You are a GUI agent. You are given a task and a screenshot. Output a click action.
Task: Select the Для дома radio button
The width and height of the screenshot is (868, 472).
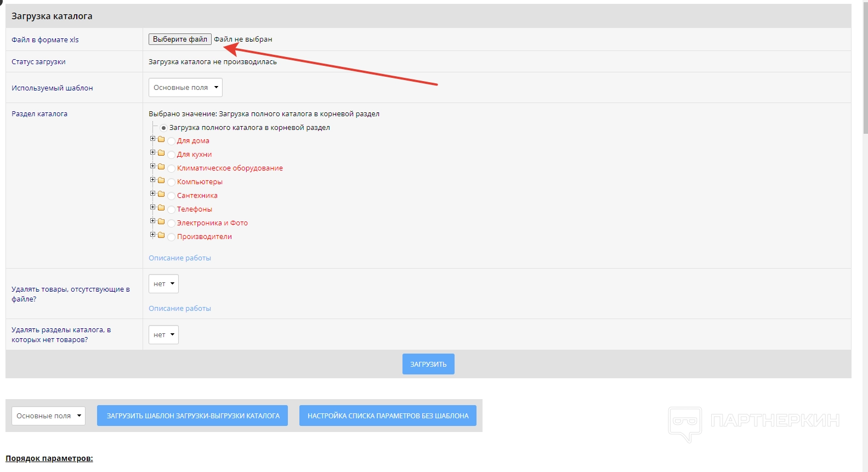(172, 141)
